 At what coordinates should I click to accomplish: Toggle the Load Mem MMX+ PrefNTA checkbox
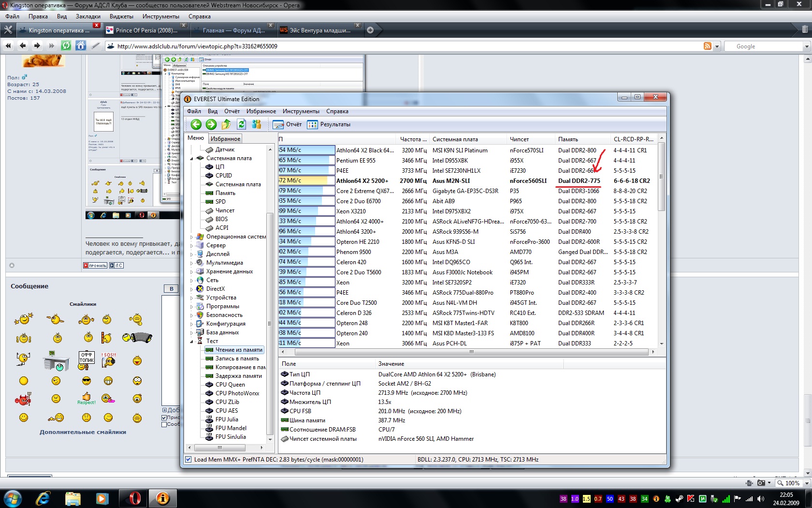click(188, 460)
